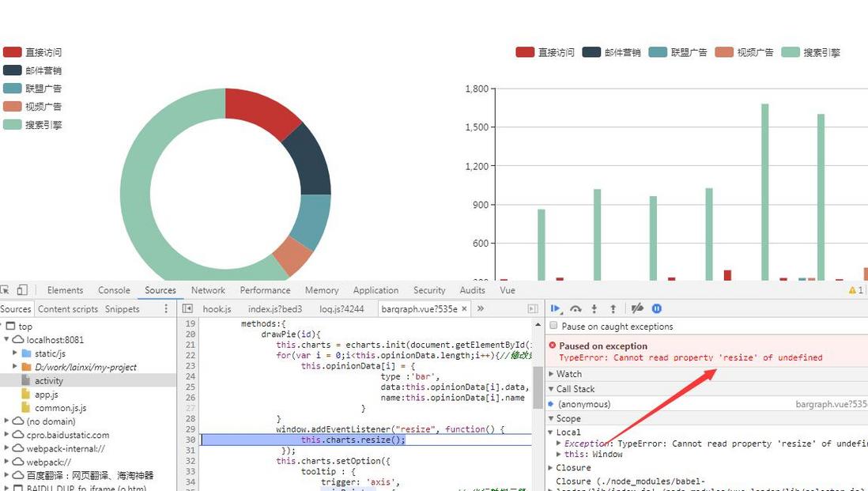Toggle 搜索引擎 in the pie chart legend
868x491 pixels.
32,125
